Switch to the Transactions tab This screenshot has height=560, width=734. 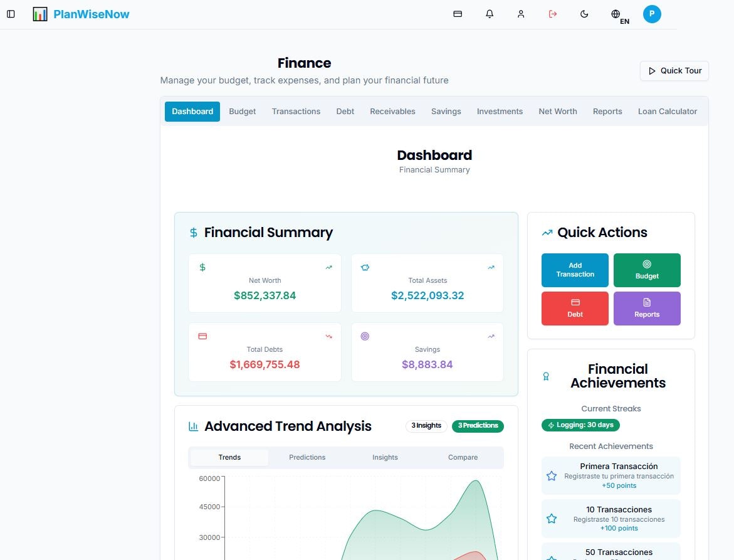(296, 111)
